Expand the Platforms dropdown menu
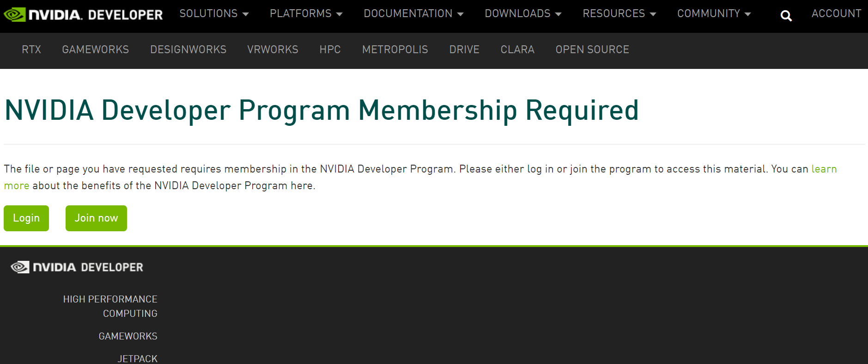This screenshot has width=868, height=364. click(x=306, y=14)
